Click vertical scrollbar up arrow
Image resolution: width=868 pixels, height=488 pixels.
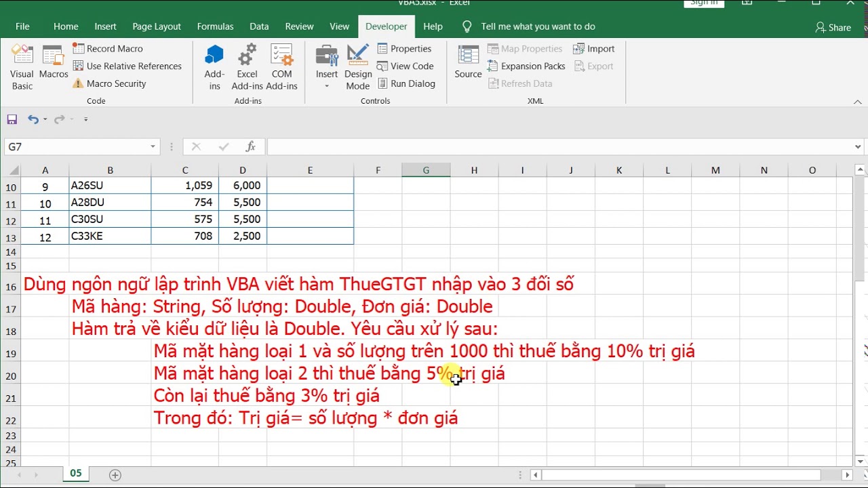pos(861,169)
